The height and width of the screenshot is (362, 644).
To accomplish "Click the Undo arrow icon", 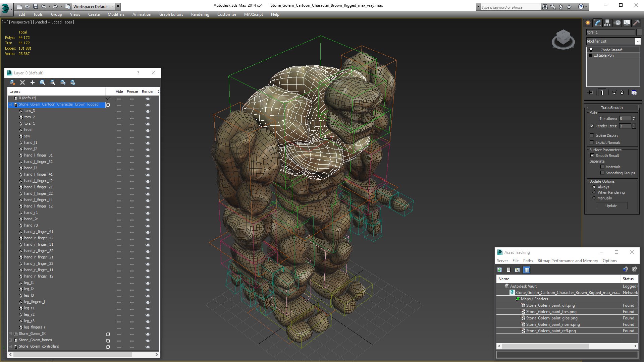I will [x=43, y=6].
